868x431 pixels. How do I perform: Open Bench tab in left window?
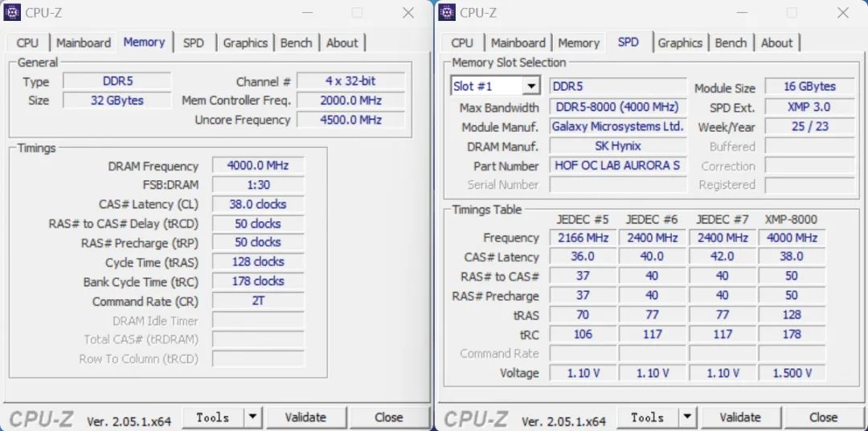(296, 43)
